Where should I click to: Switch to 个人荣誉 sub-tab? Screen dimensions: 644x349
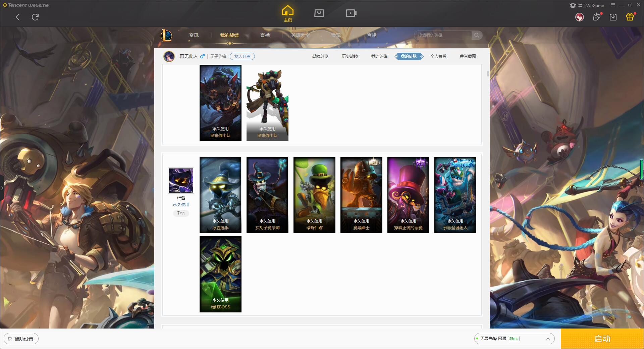pos(438,56)
